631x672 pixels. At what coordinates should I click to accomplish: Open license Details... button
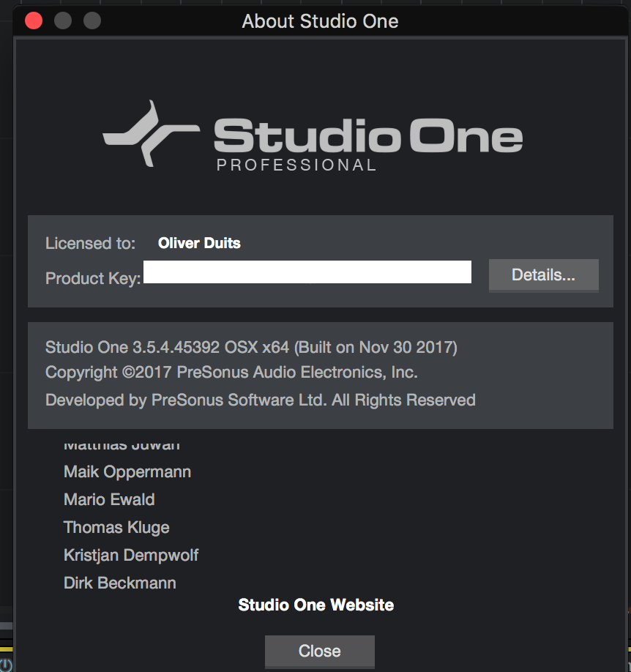tap(544, 275)
